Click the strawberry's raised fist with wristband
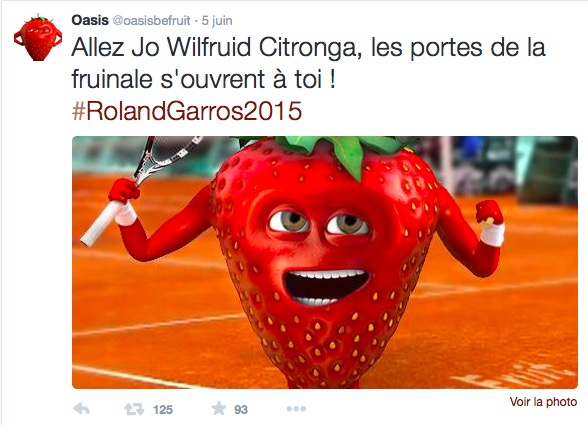The image size is (588, 425). (490, 223)
